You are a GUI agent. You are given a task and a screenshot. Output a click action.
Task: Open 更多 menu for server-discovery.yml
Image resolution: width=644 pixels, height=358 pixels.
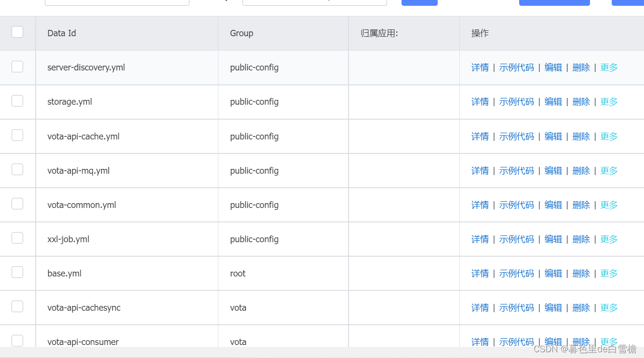pos(609,68)
